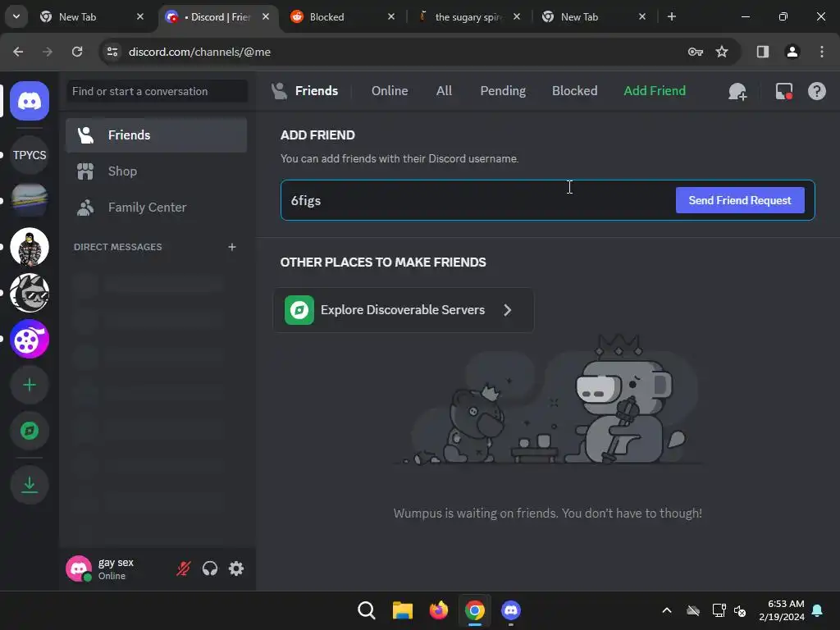Click Download Apps arrow icon
This screenshot has height=630, width=840.
coord(30,485)
